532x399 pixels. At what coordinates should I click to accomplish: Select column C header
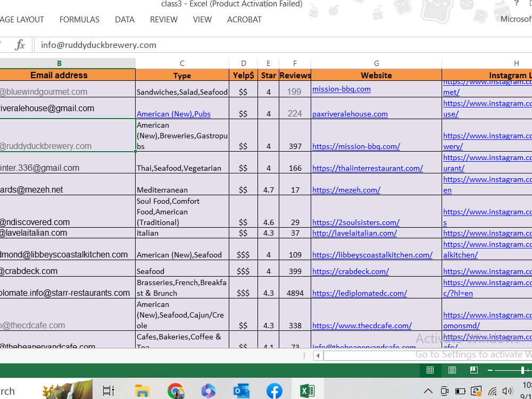point(182,63)
